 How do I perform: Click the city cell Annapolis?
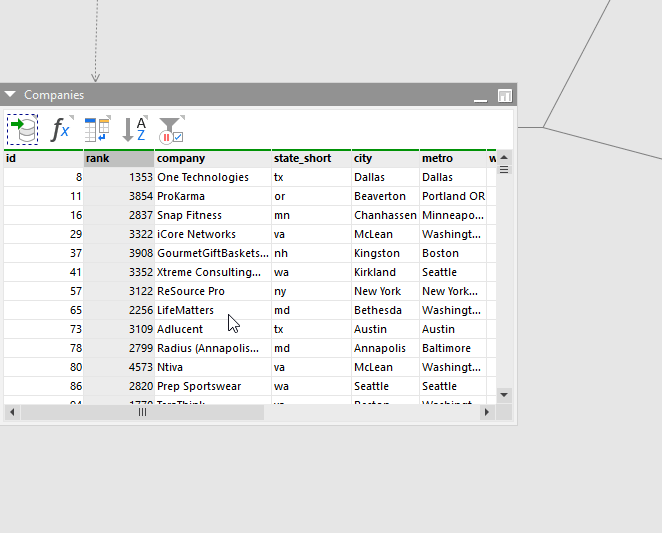[385, 348]
